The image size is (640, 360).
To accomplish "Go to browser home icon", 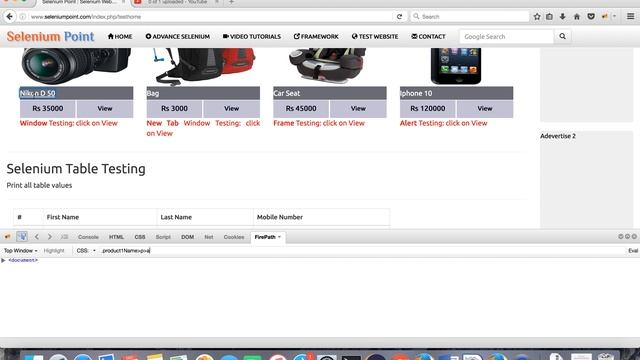I will (x=576, y=16).
